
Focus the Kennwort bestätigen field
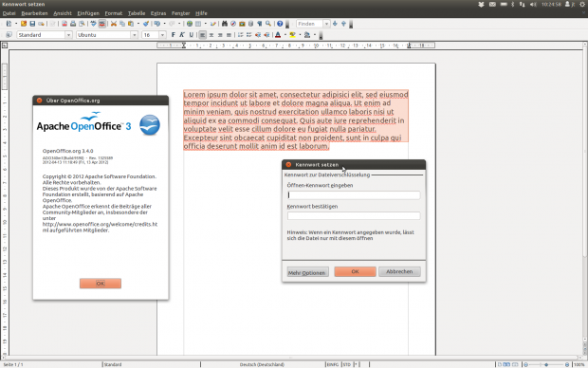(x=354, y=215)
